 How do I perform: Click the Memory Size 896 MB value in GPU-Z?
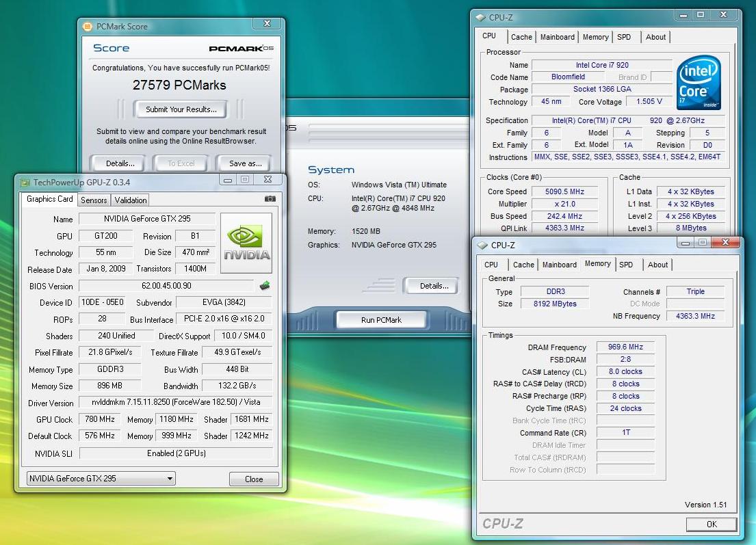pyautogui.click(x=109, y=386)
